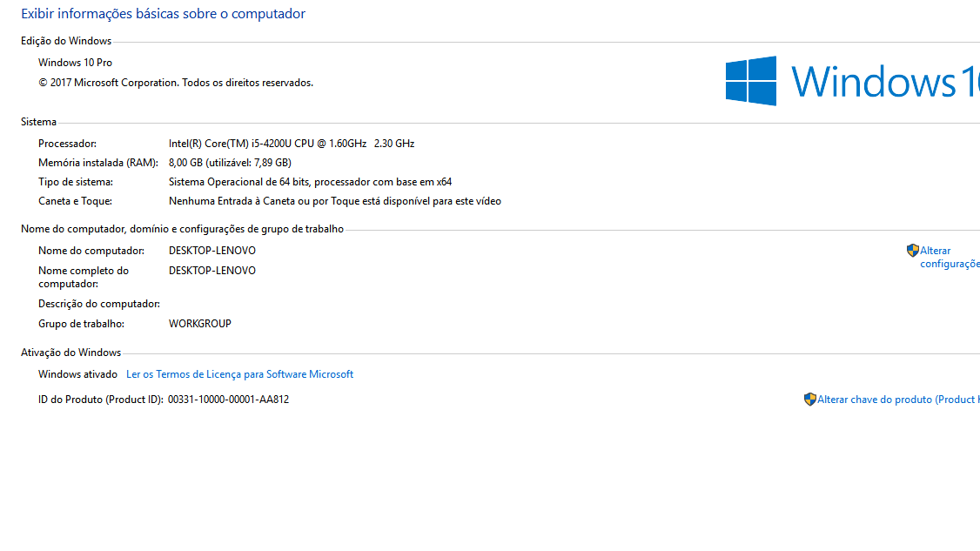Click the 64-bit Sistema Operacional type value
Screen dimensions: 980x551
pyautogui.click(x=309, y=182)
